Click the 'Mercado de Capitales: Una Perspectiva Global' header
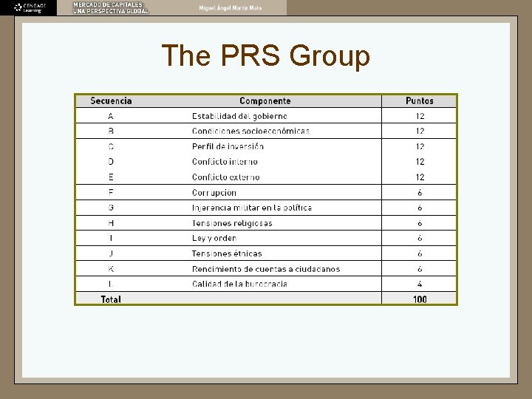 pos(111,8)
